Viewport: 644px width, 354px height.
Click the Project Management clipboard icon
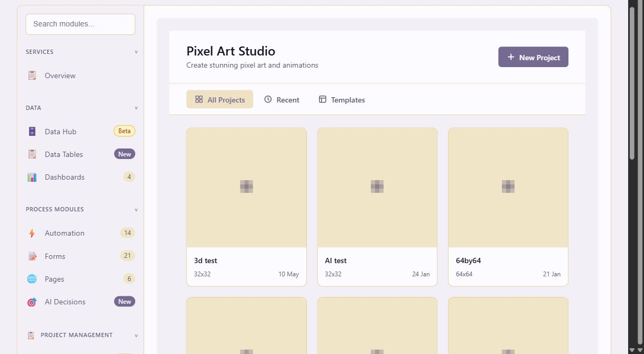point(31,335)
